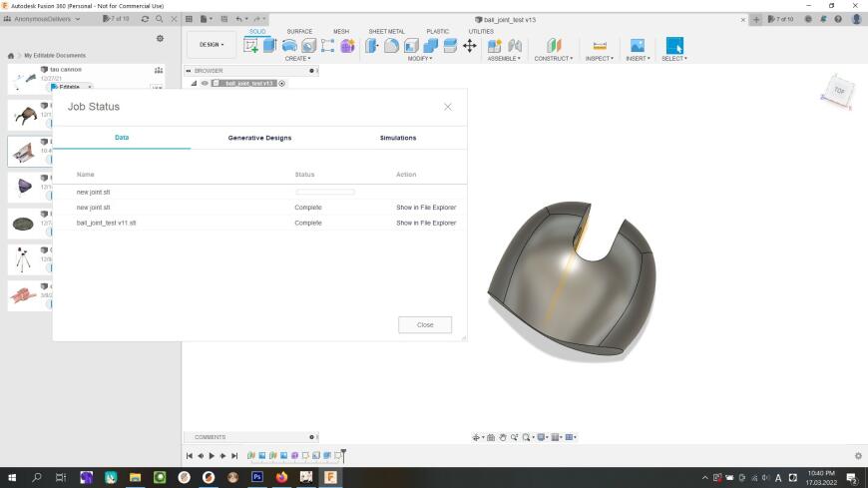Select the Offset Face tool
This screenshot has height=488, width=868.
coord(450,46)
